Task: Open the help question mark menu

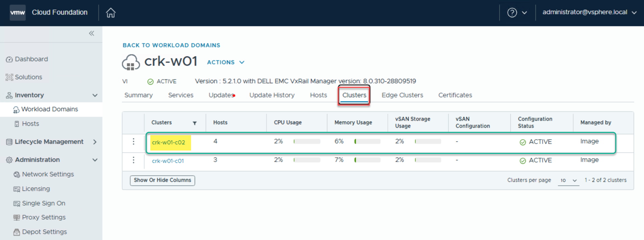Action: [516, 13]
